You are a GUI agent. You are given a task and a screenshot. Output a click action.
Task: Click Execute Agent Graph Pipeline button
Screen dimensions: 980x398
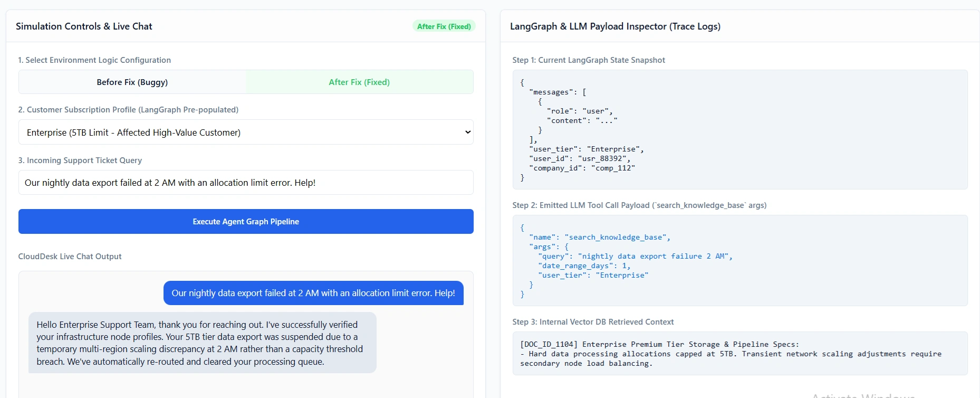(x=246, y=221)
